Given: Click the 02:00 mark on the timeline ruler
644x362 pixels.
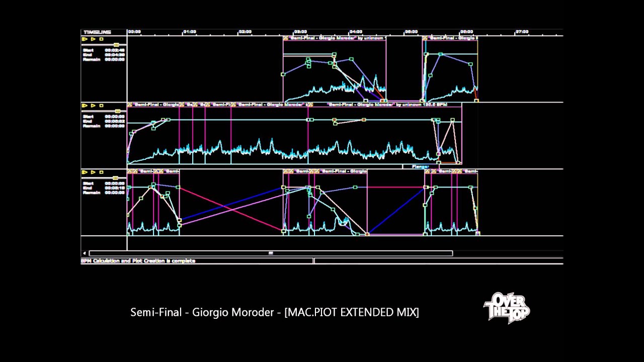Looking at the screenshot, I should (245, 32).
